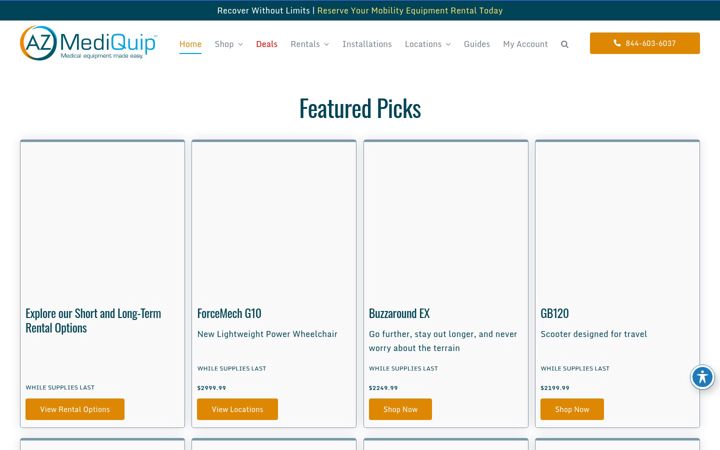
Task: Open the Deals page
Action: 266,44
